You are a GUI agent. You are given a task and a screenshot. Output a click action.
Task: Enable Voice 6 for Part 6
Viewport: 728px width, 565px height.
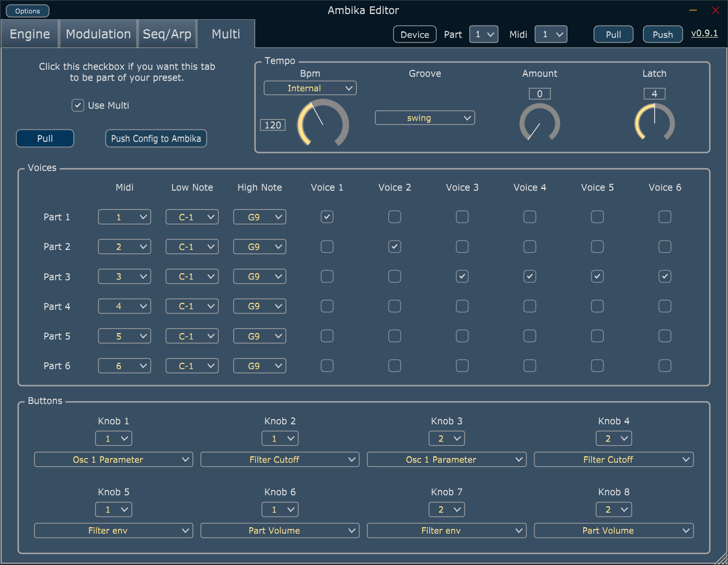coord(665,366)
